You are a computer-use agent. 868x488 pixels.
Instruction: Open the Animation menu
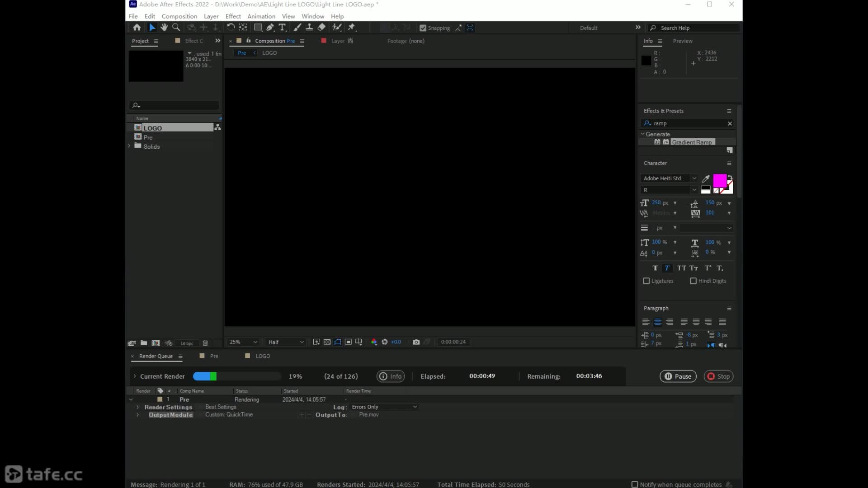click(261, 16)
